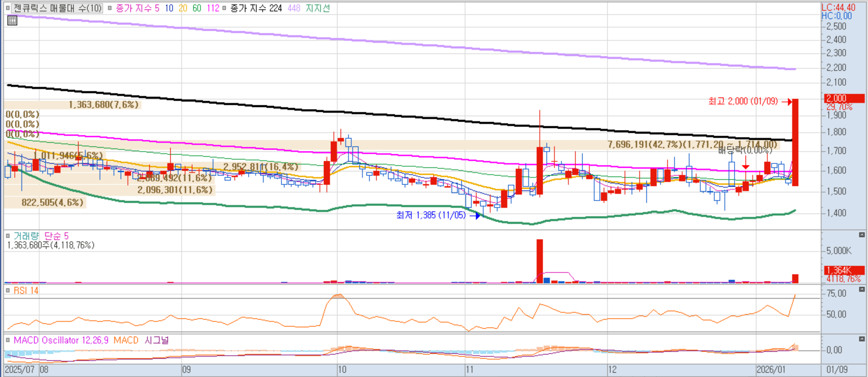The height and width of the screenshot is (377, 868).
Task: Click the 2025/07 date axis label
Action: click(20, 370)
